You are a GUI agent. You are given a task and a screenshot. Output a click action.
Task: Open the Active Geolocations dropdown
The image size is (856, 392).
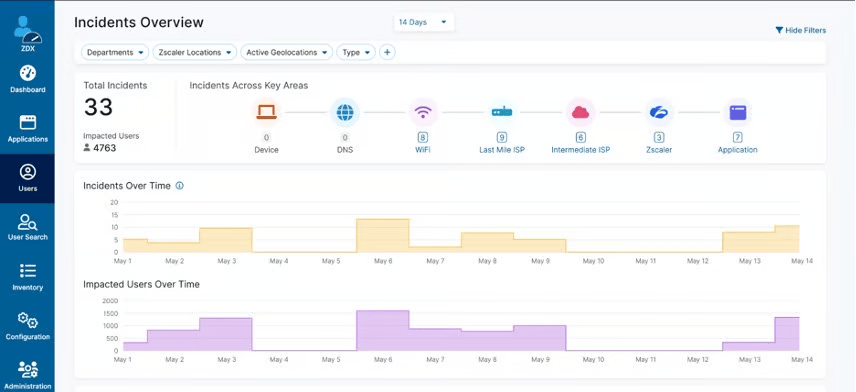287,52
